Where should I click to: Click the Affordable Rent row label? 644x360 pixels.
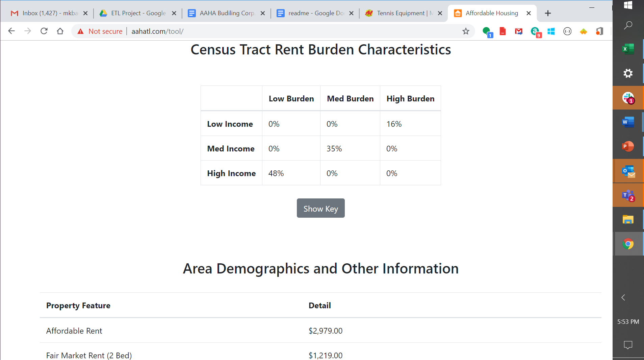(x=74, y=331)
